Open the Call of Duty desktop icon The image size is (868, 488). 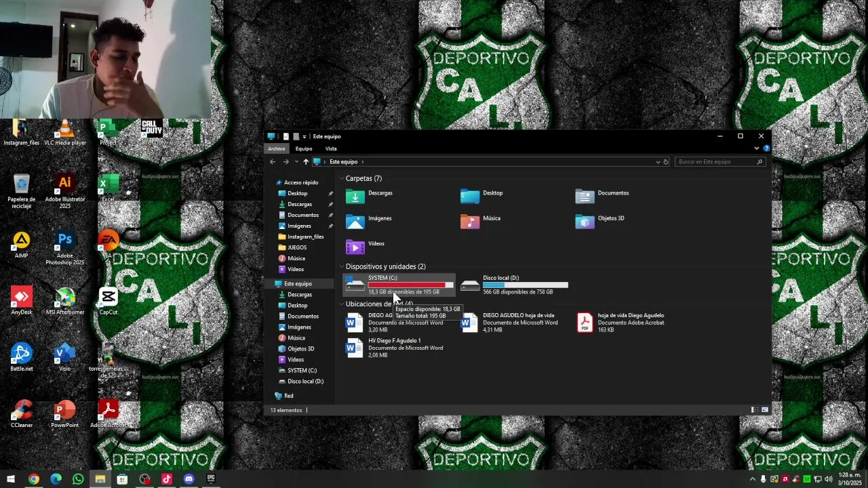(152, 132)
